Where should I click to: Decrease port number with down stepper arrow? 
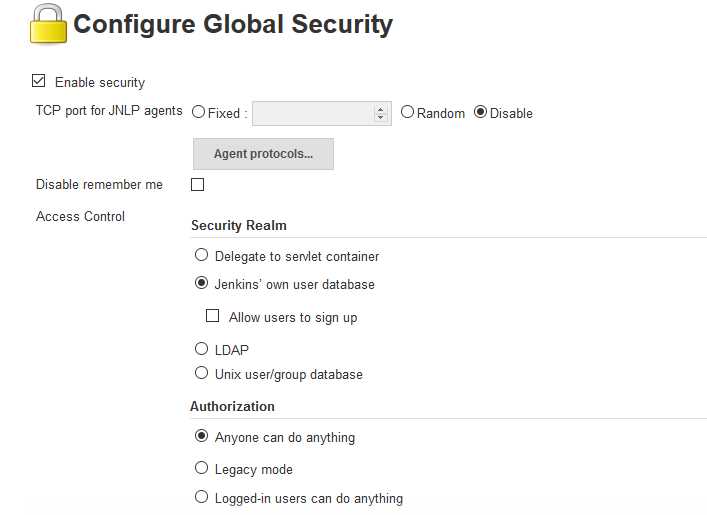pyautogui.click(x=380, y=118)
